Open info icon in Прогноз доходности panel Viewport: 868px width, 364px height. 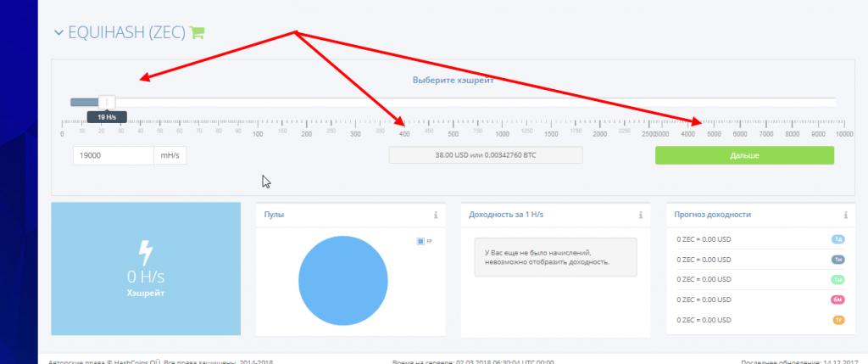(x=845, y=215)
